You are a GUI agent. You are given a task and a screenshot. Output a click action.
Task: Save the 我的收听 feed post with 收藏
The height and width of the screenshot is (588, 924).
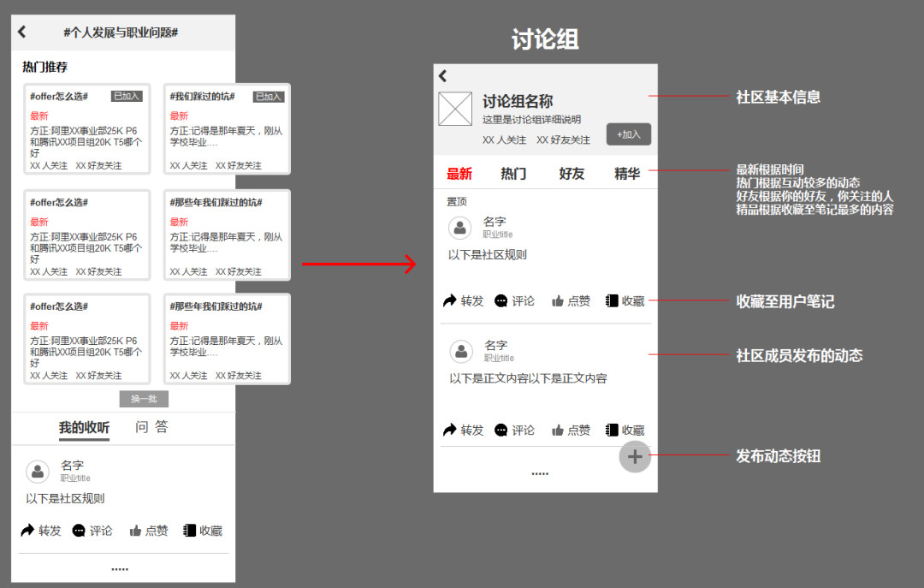click(203, 531)
